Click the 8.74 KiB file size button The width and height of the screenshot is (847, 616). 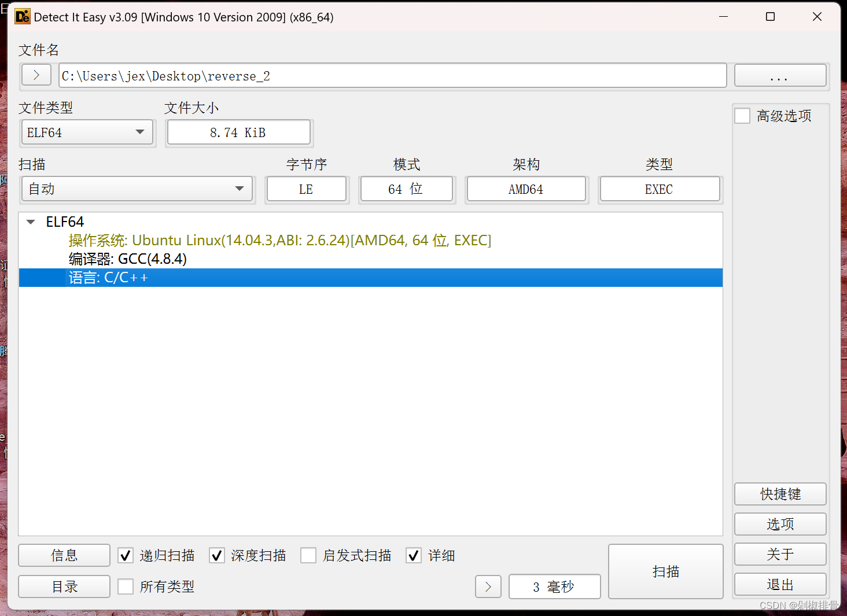[239, 132]
